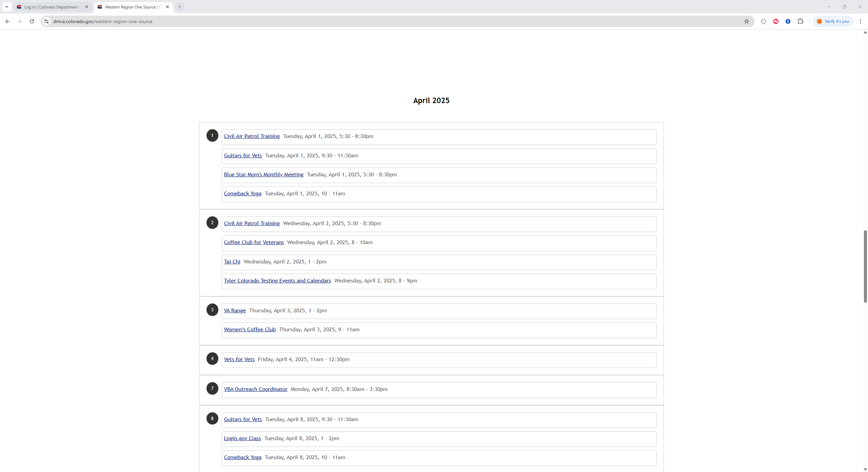Click the forward navigation arrow
The image size is (868, 472).
point(20,21)
